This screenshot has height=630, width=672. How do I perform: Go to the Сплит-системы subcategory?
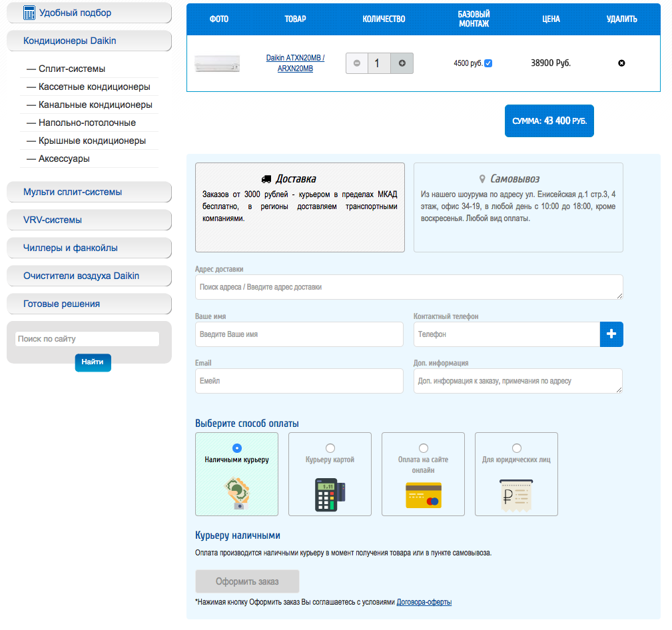click(x=71, y=69)
